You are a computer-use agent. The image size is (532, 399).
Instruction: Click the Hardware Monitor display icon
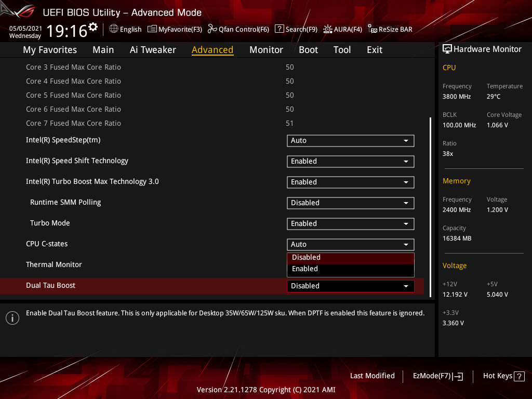pyautogui.click(x=447, y=49)
